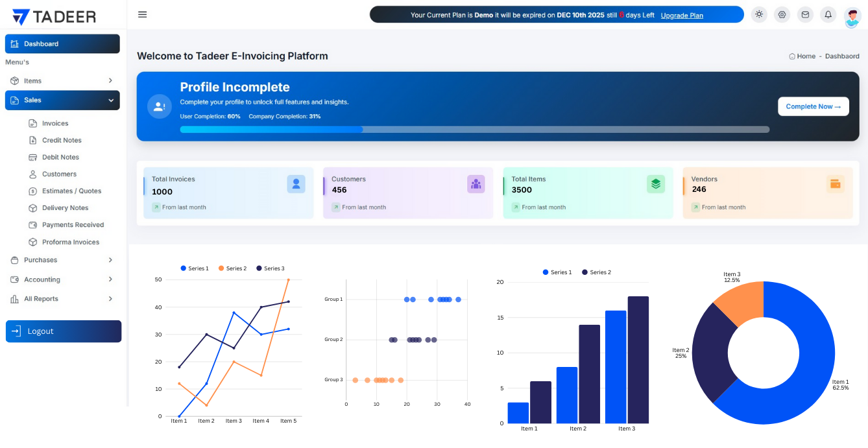
Task: Click the Total Invoices card icon
Action: coord(296,184)
